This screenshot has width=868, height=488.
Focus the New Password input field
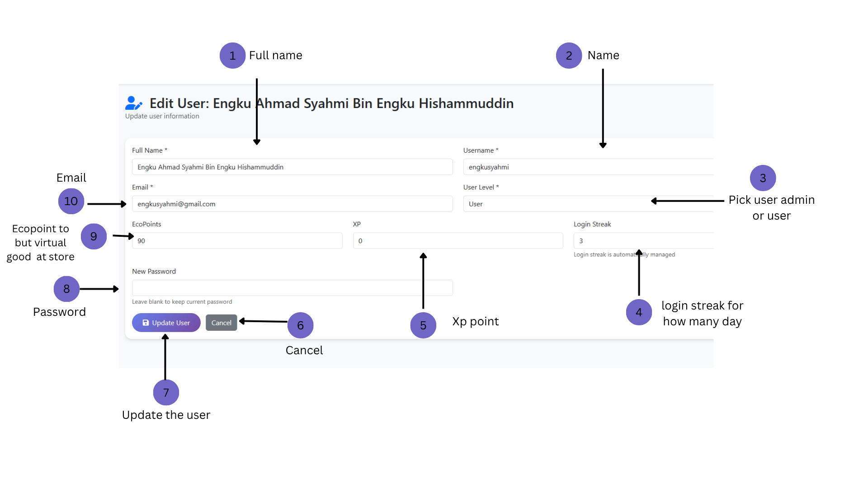click(x=292, y=288)
